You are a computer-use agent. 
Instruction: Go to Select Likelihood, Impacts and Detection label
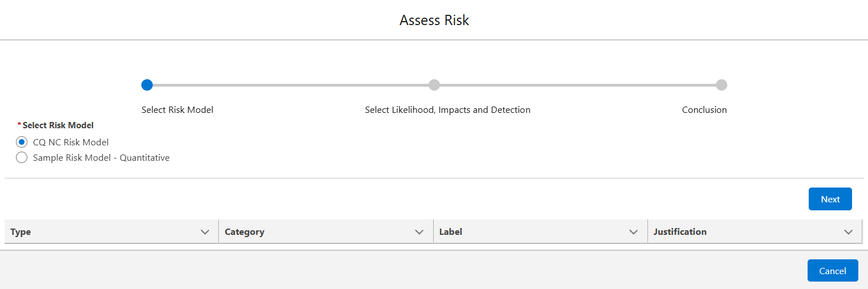(x=447, y=110)
